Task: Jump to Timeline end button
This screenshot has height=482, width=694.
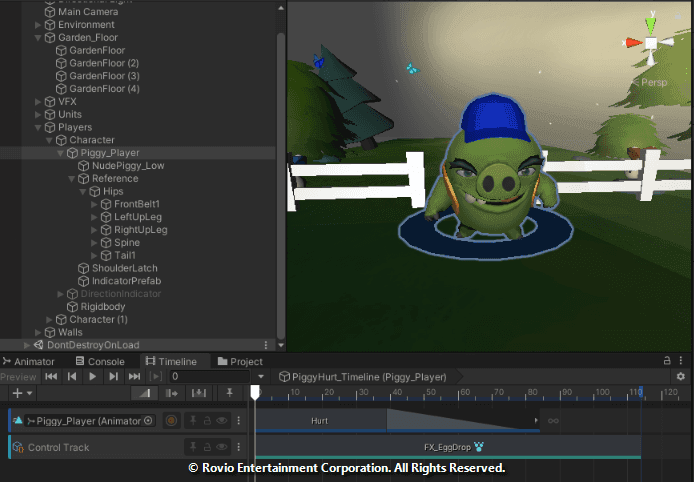Action: 134,377
